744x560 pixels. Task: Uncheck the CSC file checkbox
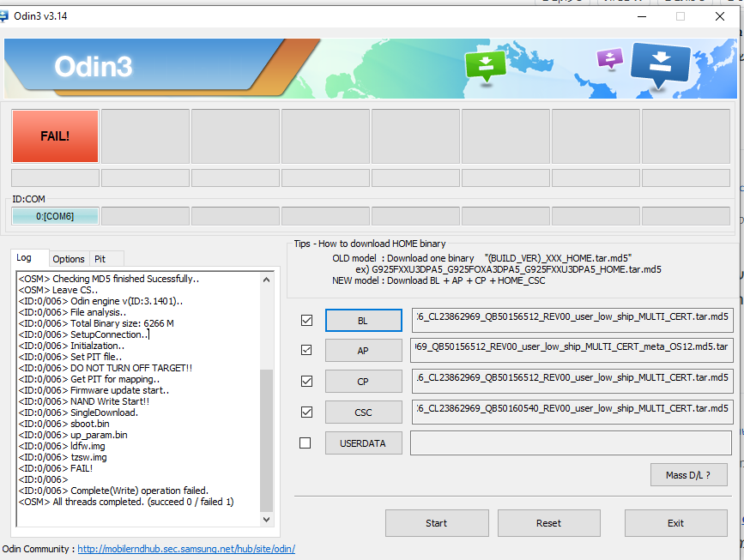pos(306,412)
